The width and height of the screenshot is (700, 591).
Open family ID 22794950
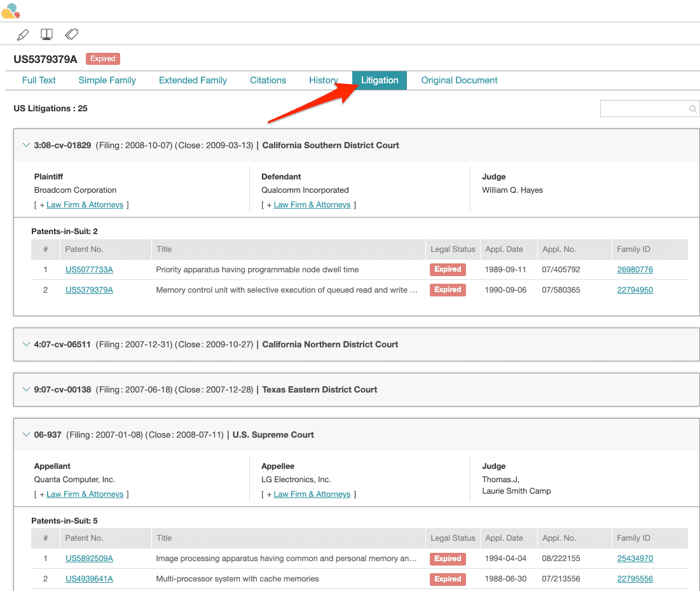[x=635, y=290]
